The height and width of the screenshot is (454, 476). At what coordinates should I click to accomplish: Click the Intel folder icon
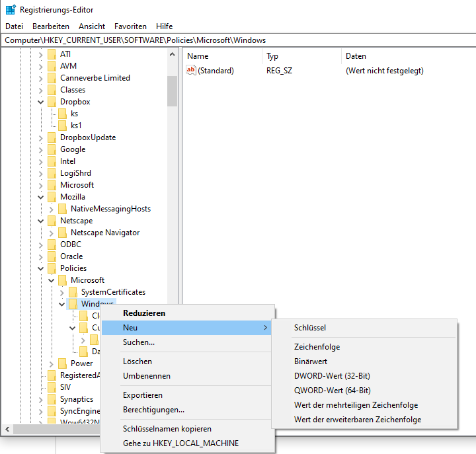[x=52, y=161]
